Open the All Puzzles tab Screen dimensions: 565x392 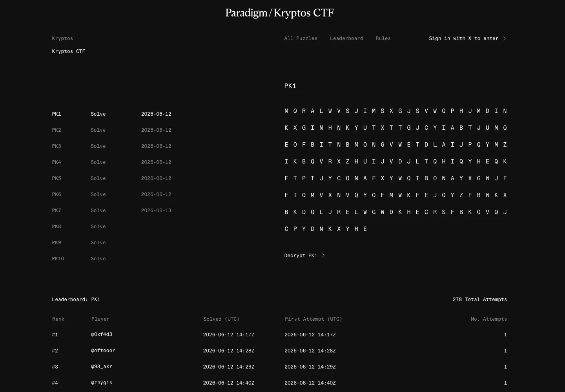(x=301, y=38)
